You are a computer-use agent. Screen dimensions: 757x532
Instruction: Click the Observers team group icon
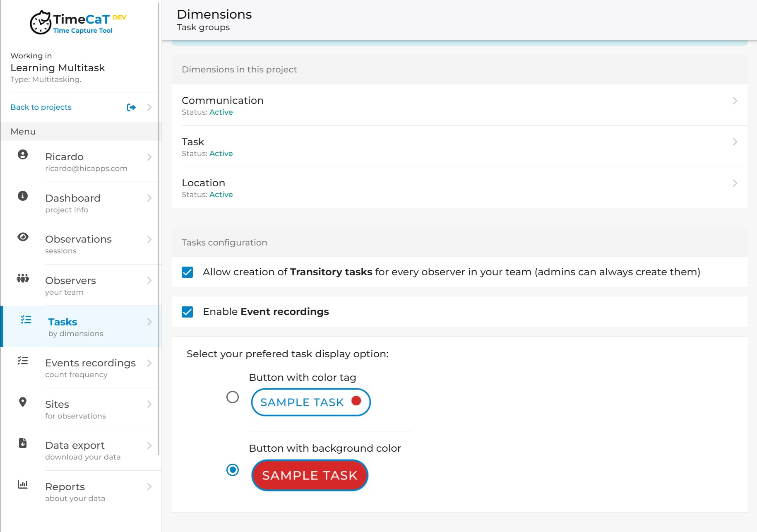tap(23, 278)
